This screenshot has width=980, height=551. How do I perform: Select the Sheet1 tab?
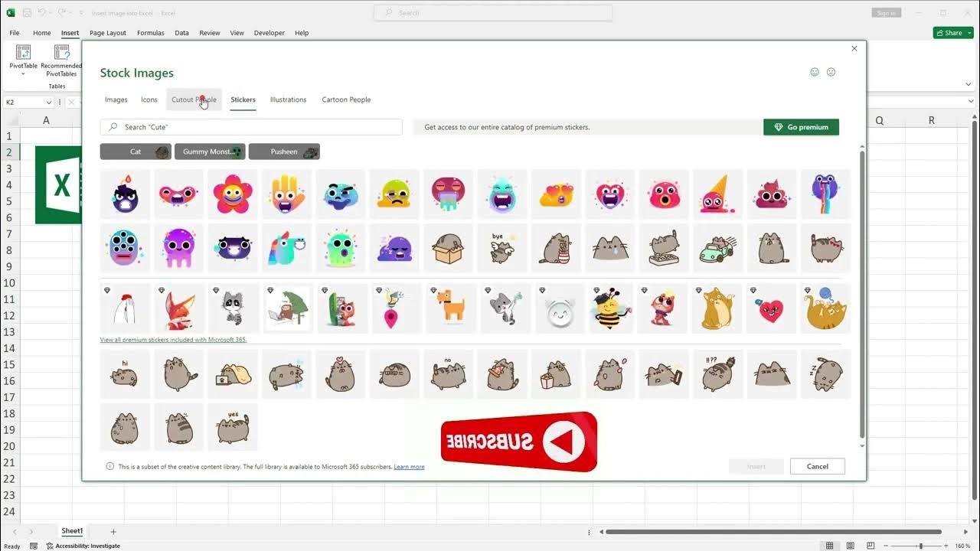tap(72, 531)
